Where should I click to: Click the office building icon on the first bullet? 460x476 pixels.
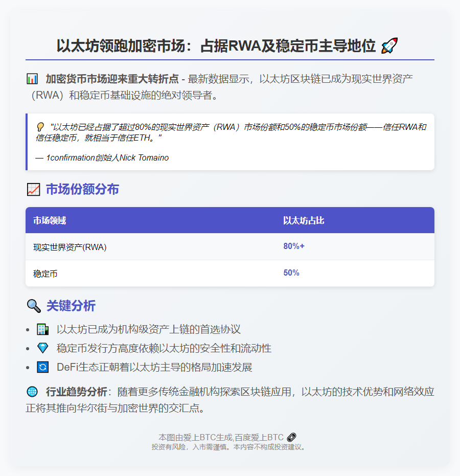click(43, 329)
